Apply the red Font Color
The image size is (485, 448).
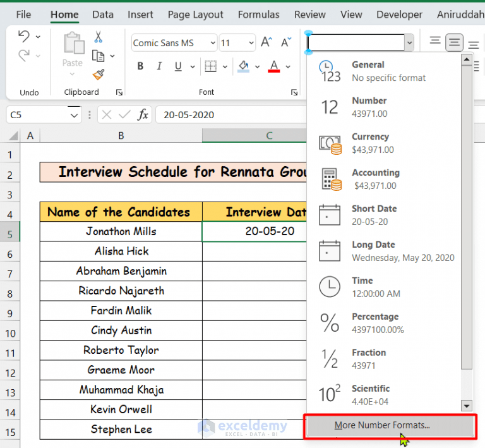coord(273,66)
